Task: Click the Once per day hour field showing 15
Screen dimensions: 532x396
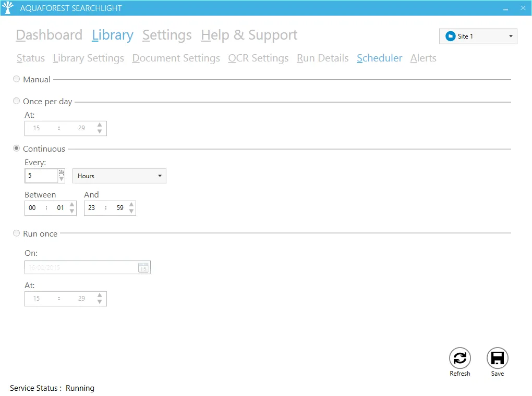Action: click(x=37, y=128)
